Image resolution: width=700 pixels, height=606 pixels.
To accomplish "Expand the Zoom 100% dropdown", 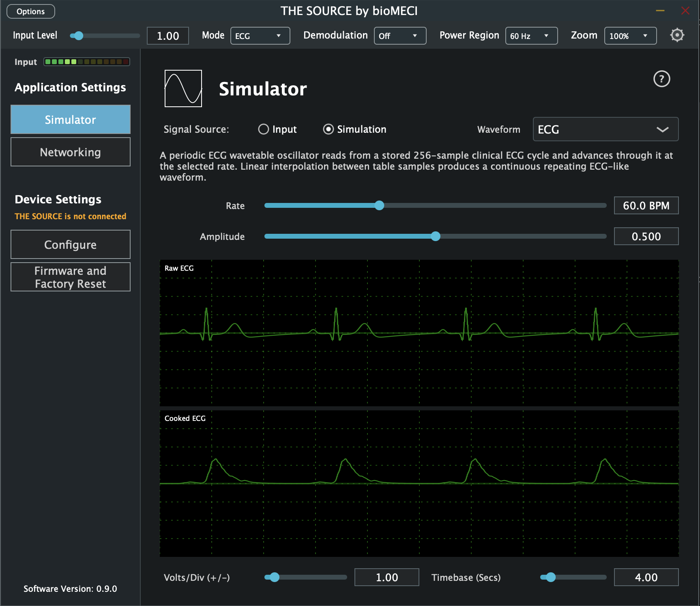I will 630,36.
